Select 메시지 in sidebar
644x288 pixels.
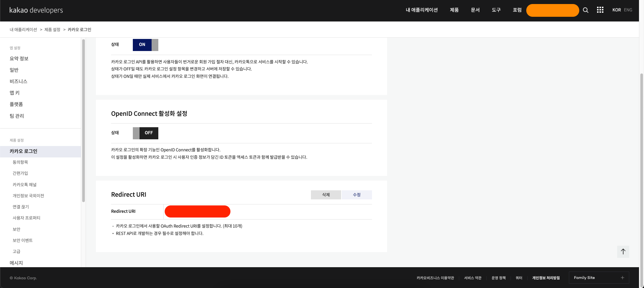click(x=16, y=263)
